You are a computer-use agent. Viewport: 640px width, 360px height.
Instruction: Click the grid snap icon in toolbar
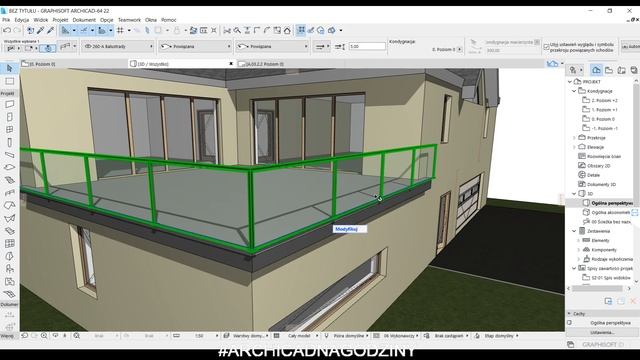[120, 30]
